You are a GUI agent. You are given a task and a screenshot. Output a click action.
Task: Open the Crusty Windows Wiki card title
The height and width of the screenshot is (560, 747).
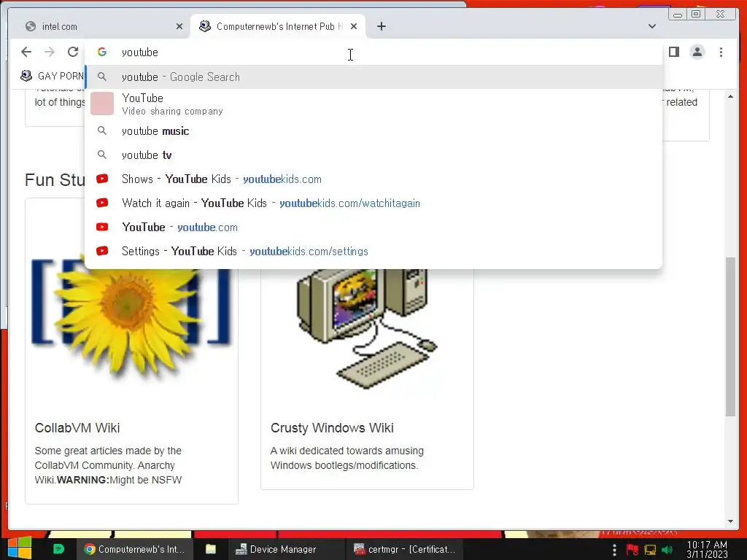(x=332, y=427)
